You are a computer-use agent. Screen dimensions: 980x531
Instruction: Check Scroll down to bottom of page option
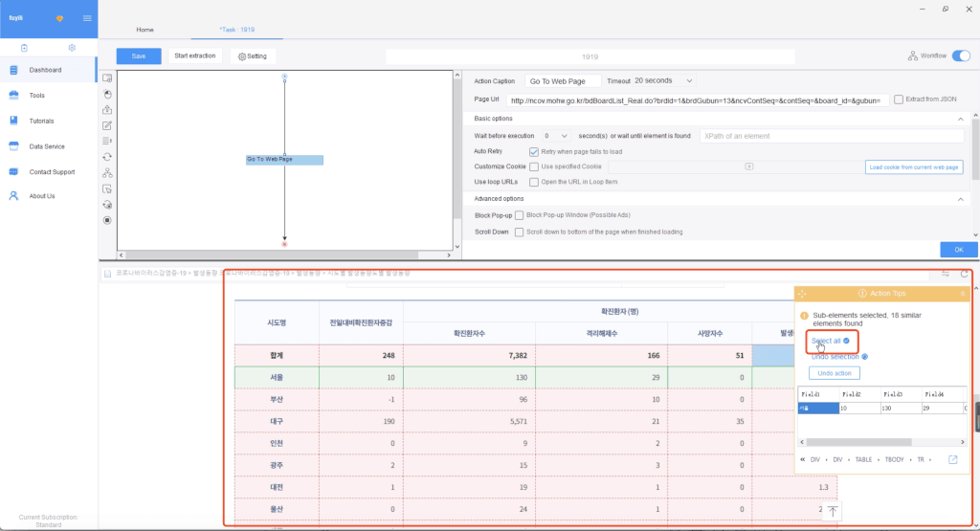click(x=520, y=232)
